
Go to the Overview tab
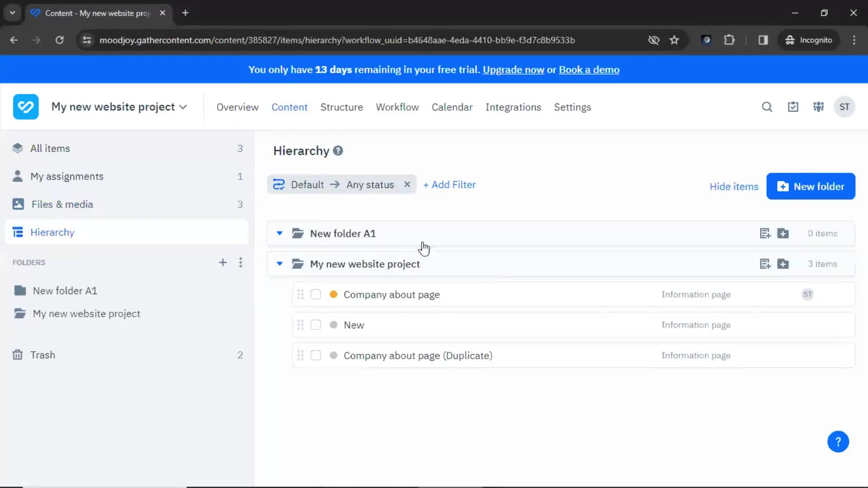(x=237, y=108)
